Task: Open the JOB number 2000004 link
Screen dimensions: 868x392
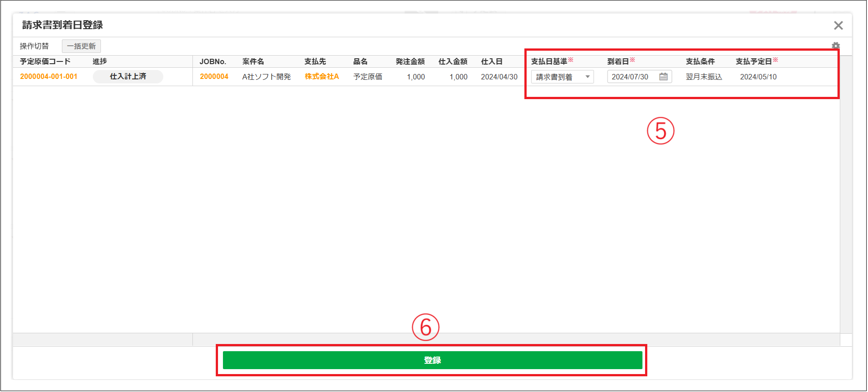Action: [x=214, y=77]
